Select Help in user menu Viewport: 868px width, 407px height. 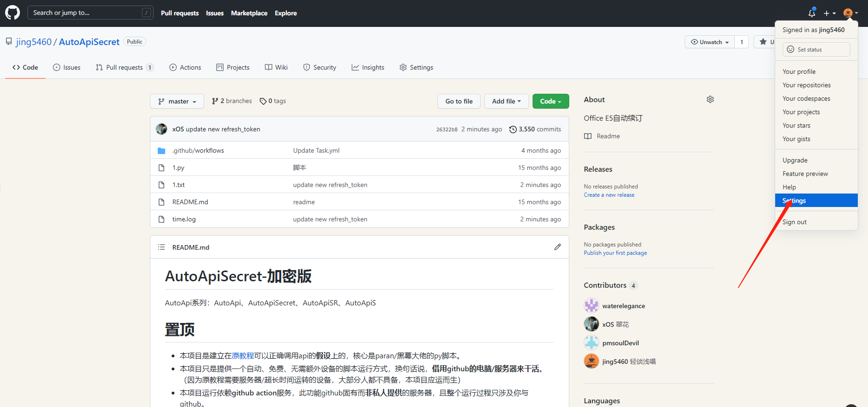tap(816, 187)
